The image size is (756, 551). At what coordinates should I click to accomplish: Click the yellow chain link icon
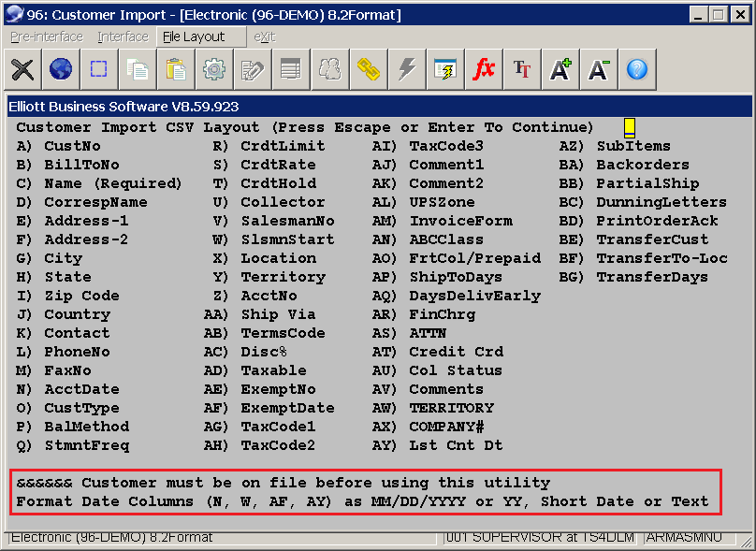point(369,69)
